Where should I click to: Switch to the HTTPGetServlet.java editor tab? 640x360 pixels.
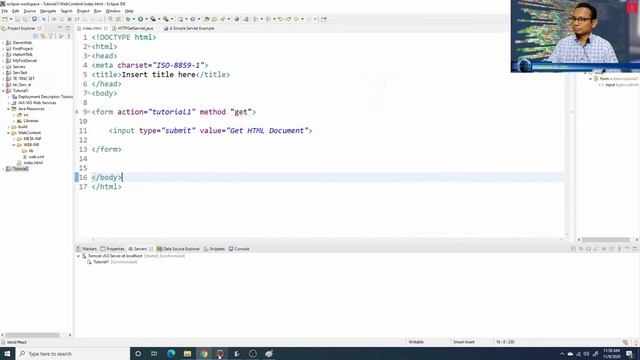(135, 28)
